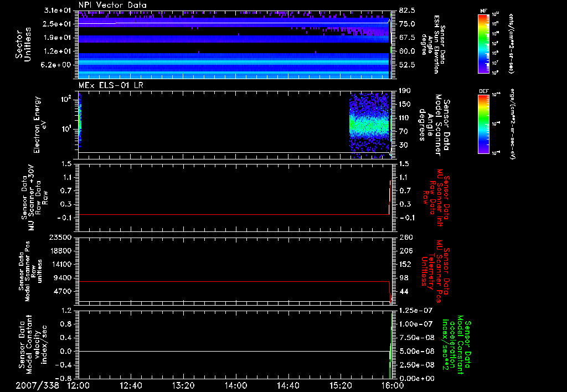Click the '75.0' sun elevation tick
This screenshot has width=567, height=392.
407,24
